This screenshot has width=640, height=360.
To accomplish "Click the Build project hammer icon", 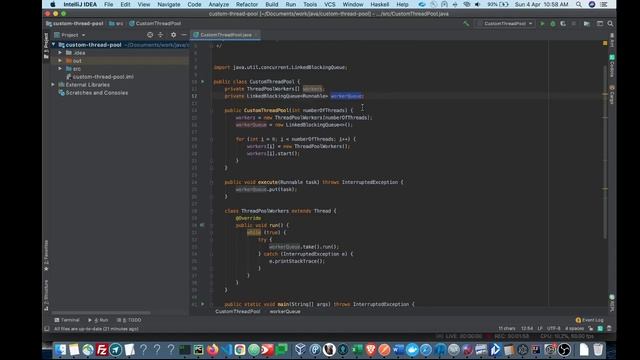I will coord(466,24).
